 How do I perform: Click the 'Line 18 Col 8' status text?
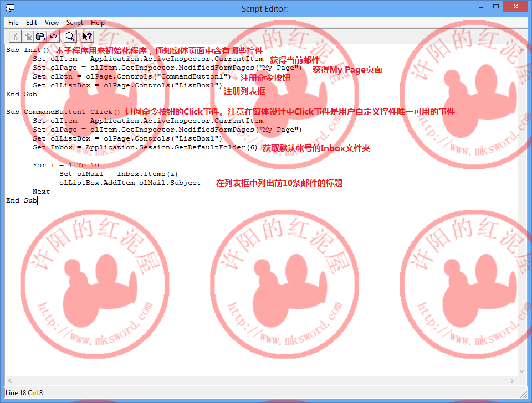[x=24, y=393]
